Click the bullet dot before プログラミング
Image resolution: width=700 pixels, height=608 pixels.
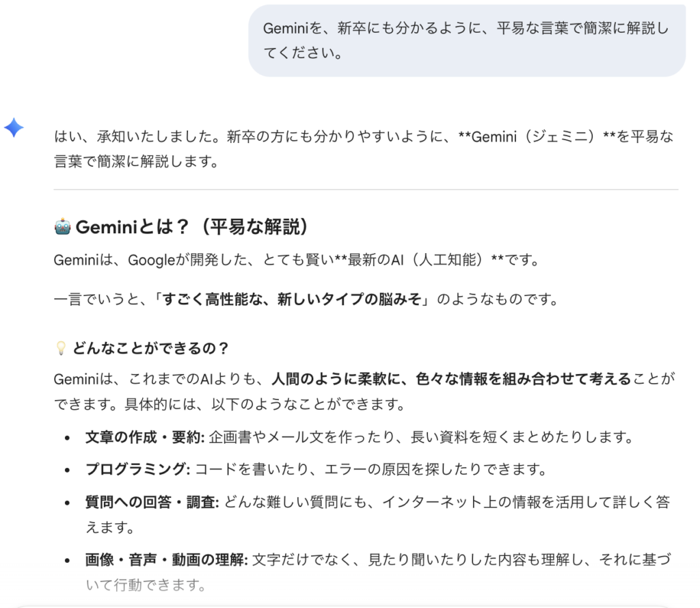(x=68, y=470)
